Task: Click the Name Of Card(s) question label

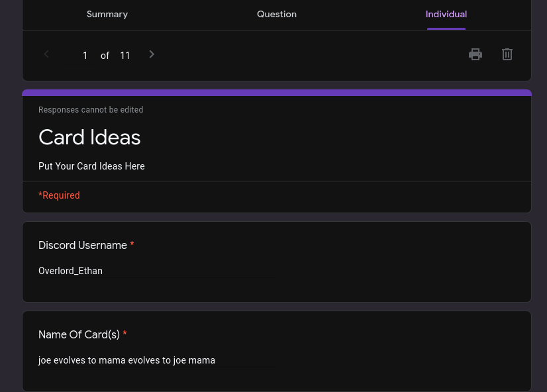Action: click(79, 334)
